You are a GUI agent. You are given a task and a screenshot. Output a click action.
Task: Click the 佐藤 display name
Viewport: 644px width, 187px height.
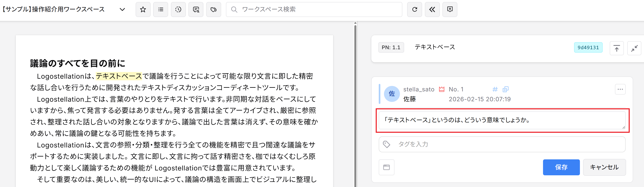(x=410, y=99)
